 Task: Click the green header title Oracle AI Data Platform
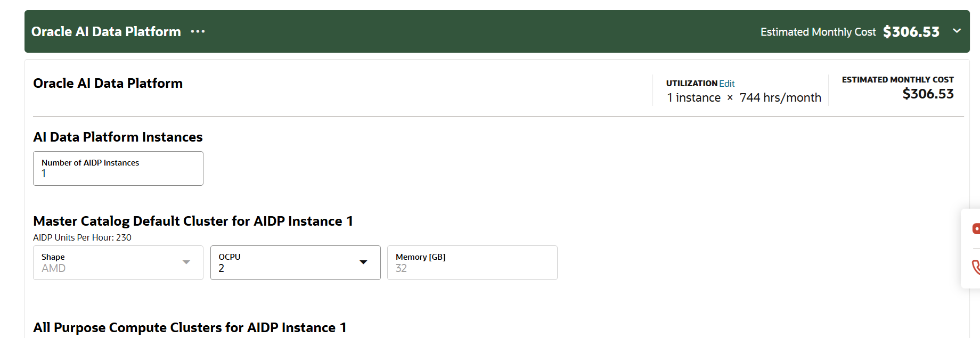[106, 31]
